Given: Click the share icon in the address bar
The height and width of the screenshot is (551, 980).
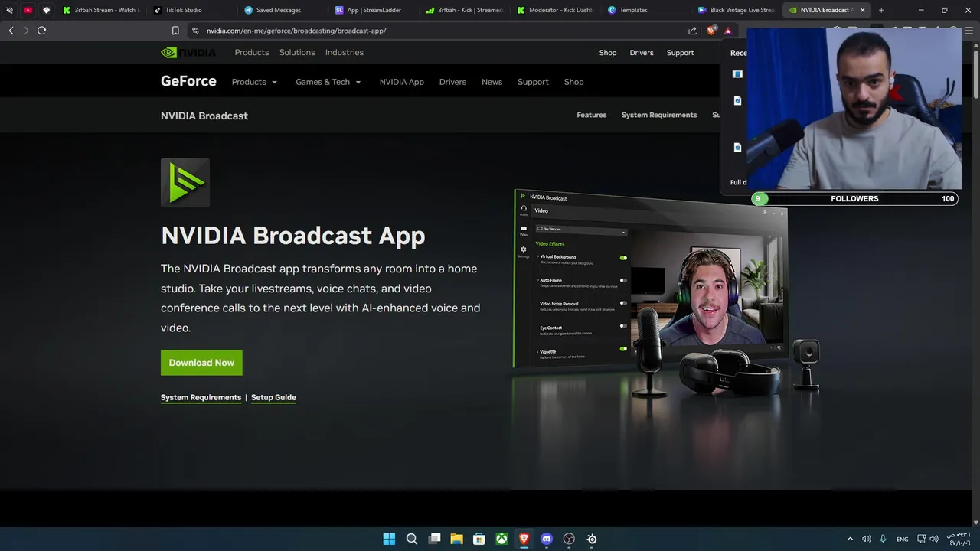Looking at the screenshot, I should [x=692, y=31].
